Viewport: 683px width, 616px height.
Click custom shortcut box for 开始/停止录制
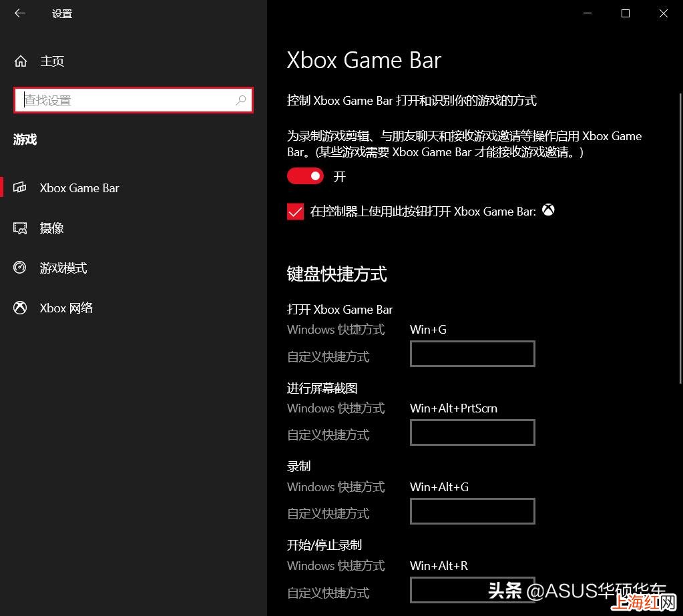point(472,590)
